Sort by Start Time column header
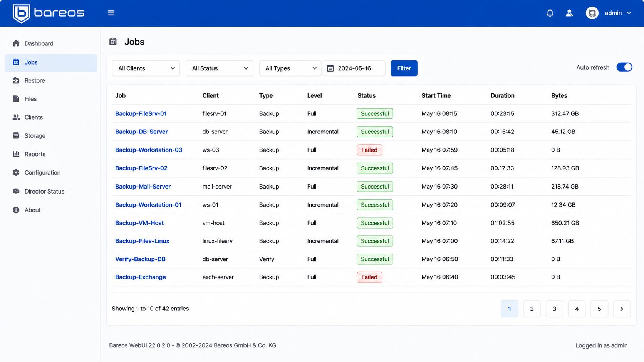Image resolution: width=644 pixels, height=362 pixels. coord(436,95)
